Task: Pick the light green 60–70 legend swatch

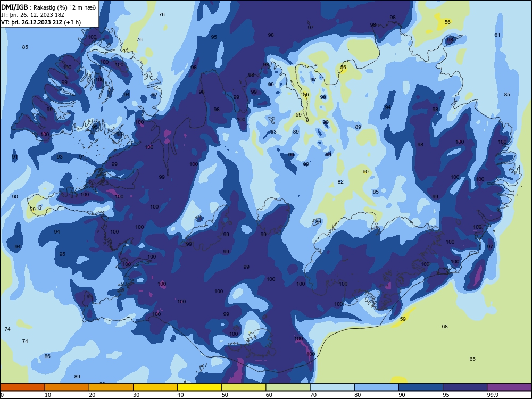Action: (x=288, y=387)
